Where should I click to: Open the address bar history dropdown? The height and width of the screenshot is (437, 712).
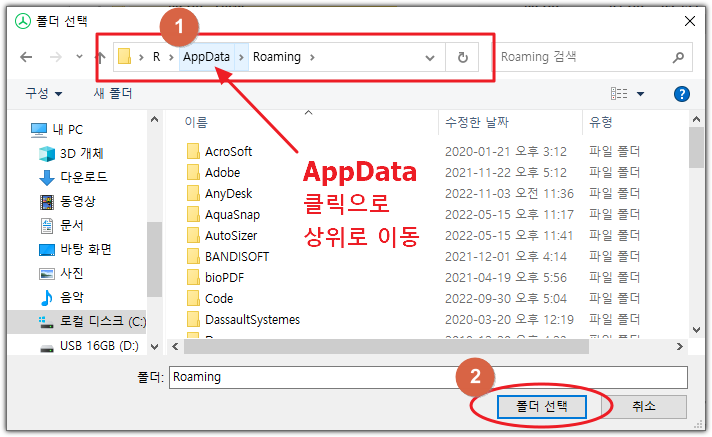[430, 58]
